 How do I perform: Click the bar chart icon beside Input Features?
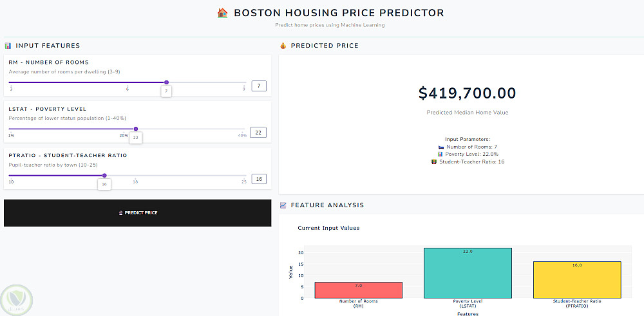pyautogui.click(x=8, y=46)
